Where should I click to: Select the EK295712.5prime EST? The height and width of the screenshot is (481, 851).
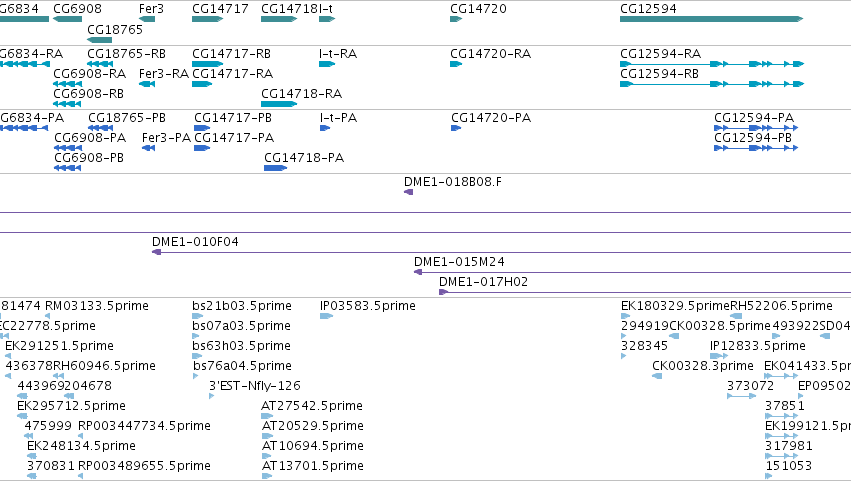[22, 416]
